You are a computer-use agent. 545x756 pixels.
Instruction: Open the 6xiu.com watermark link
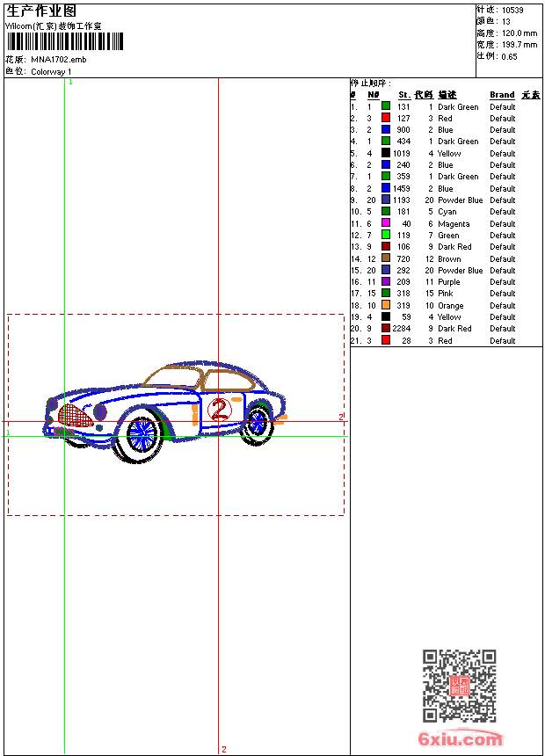[x=460, y=739]
